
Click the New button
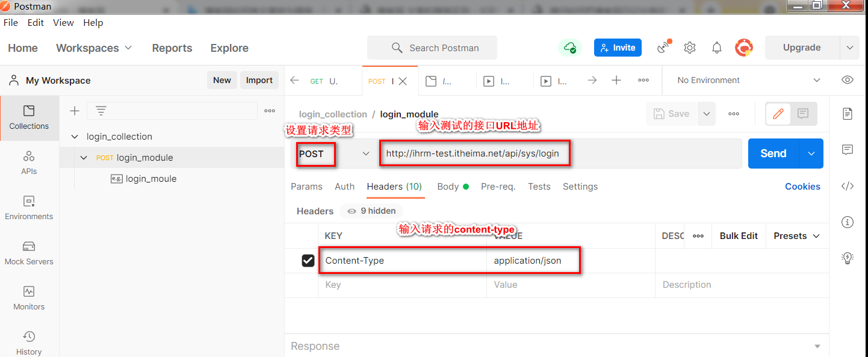pos(222,80)
